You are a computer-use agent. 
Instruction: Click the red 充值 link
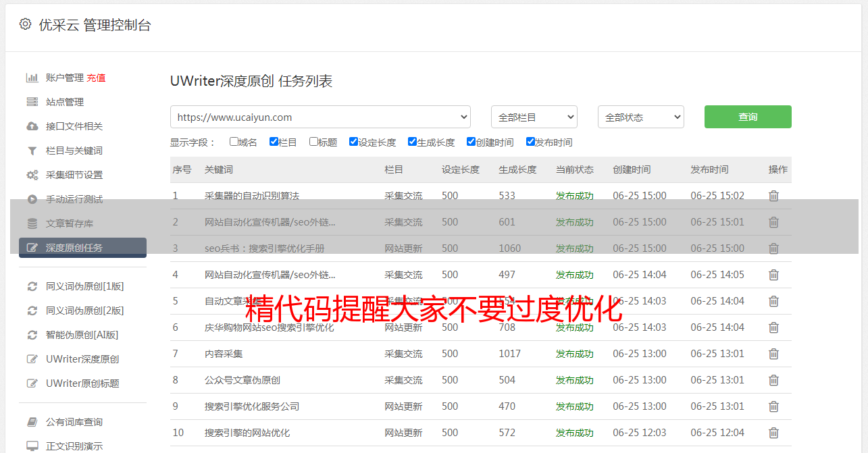(x=96, y=78)
